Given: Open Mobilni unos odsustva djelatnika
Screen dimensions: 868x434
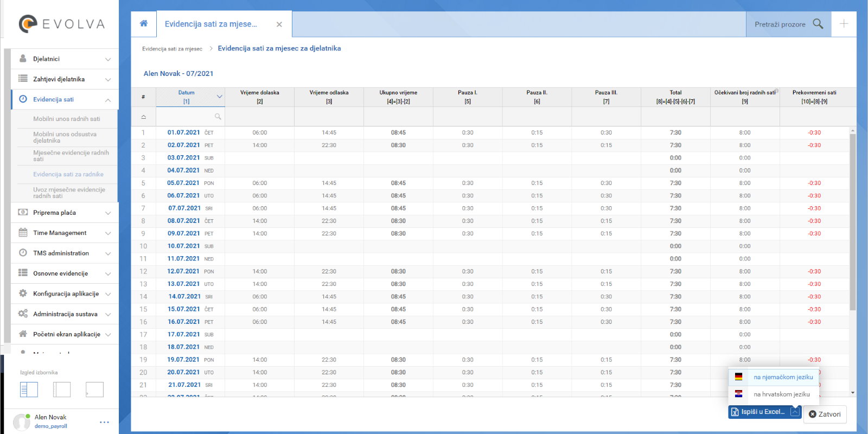Looking at the screenshot, I should pos(65,137).
